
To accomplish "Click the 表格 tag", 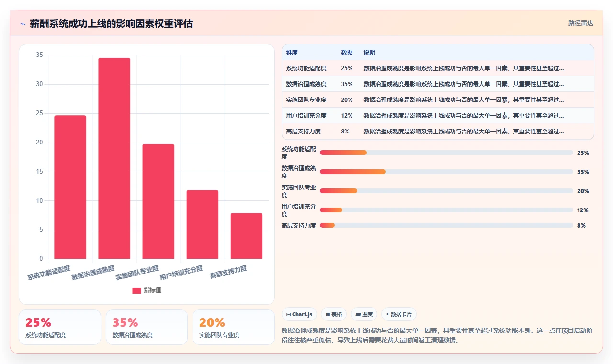I will click(334, 314).
